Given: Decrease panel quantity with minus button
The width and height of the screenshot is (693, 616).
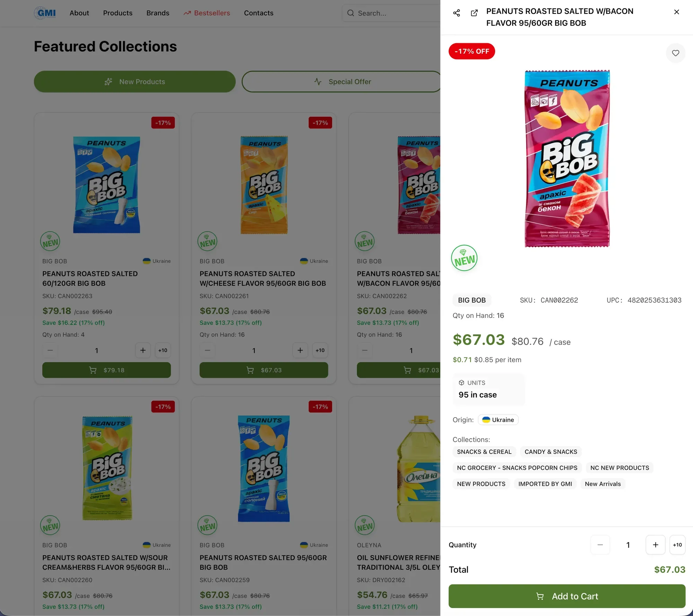Looking at the screenshot, I should click(x=600, y=544).
